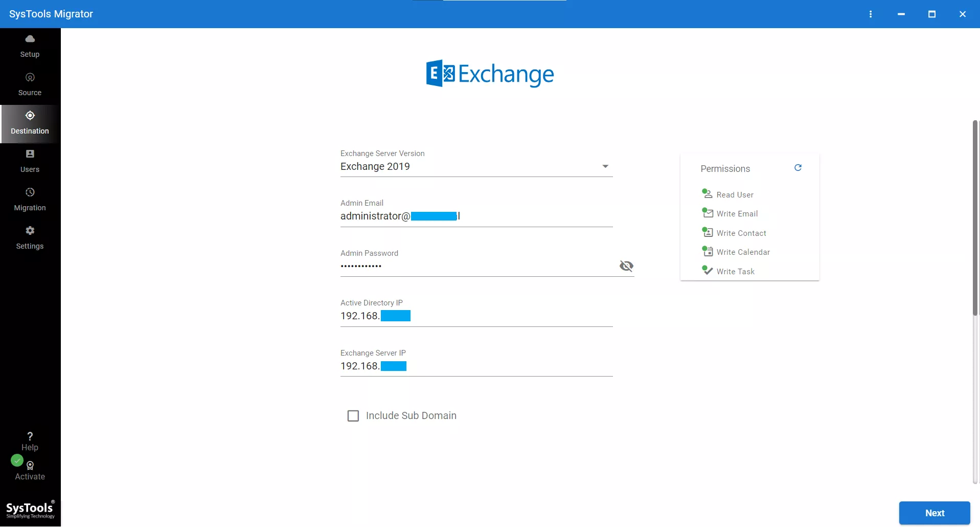Refresh the Permissions list
Viewport: 980px width, 527px height.
click(x=798, y=168)
